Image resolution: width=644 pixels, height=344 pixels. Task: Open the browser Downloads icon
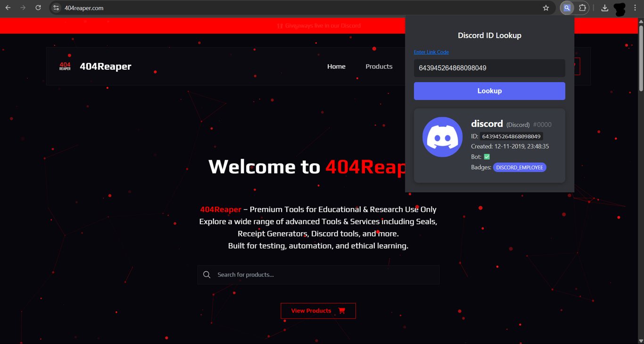pyautogui.click(x=605, y=8)
